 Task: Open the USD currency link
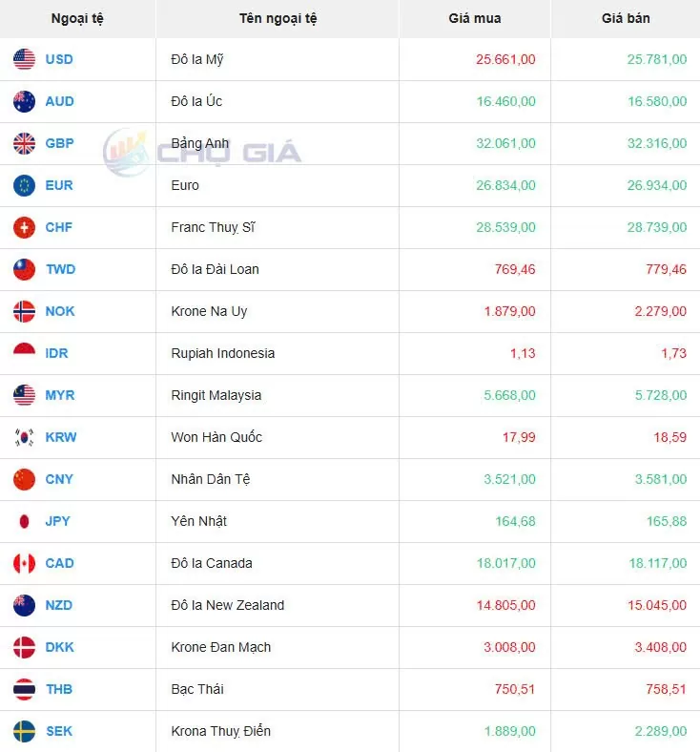(59, 59)
